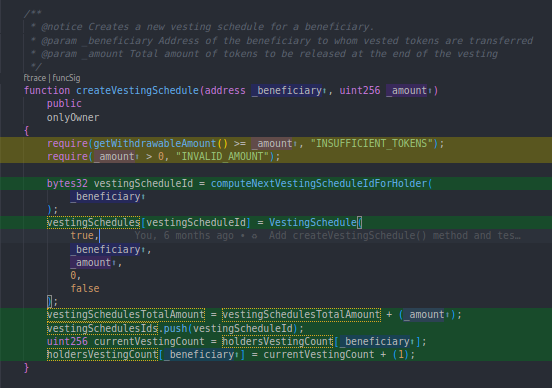Click the 'address' type in function signature

coord(225,90)
